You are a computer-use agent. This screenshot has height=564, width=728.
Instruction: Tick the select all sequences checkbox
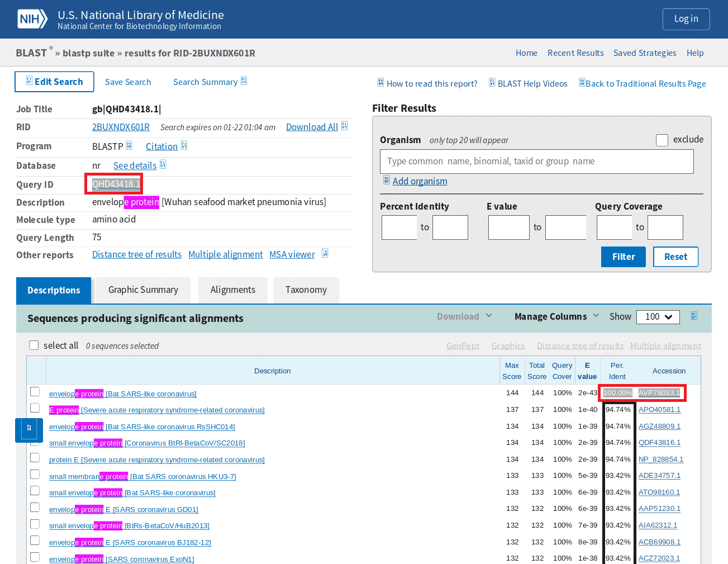34,345
